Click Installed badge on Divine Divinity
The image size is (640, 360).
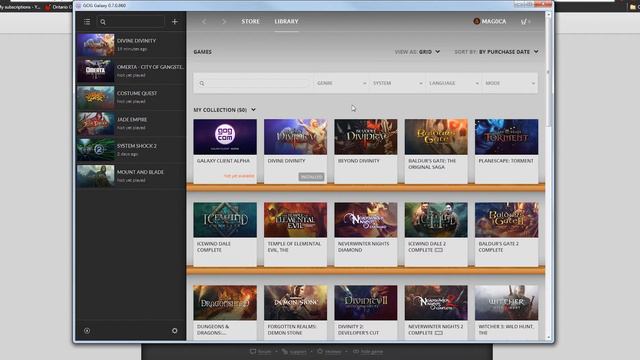[311, 177]
